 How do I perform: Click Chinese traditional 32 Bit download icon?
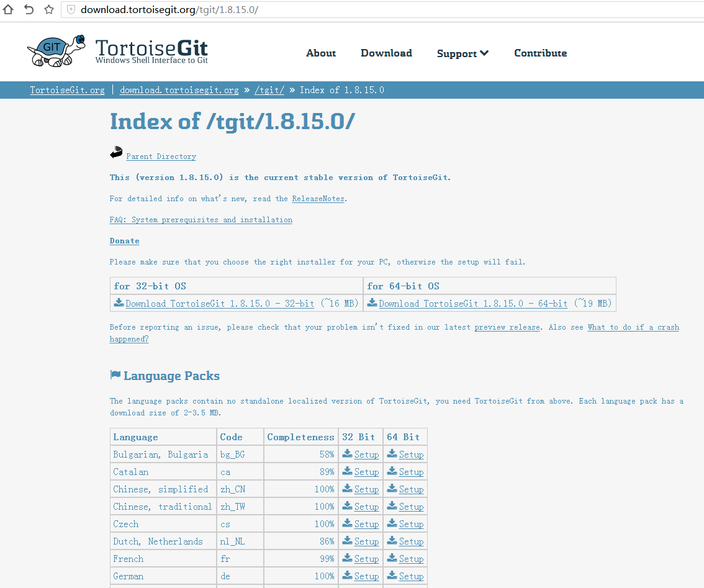(347, 506)
